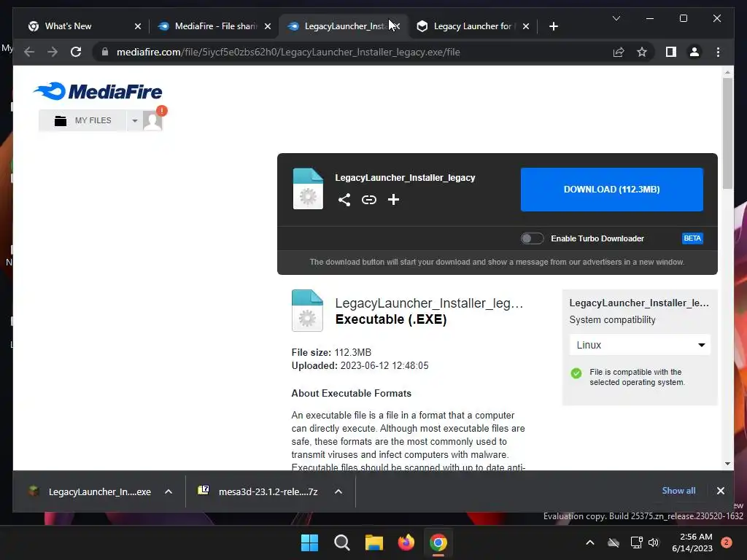The width and height of the screenshot is (747, 560).
Task: Open Chrome profile icon
Action: point(694,52)
